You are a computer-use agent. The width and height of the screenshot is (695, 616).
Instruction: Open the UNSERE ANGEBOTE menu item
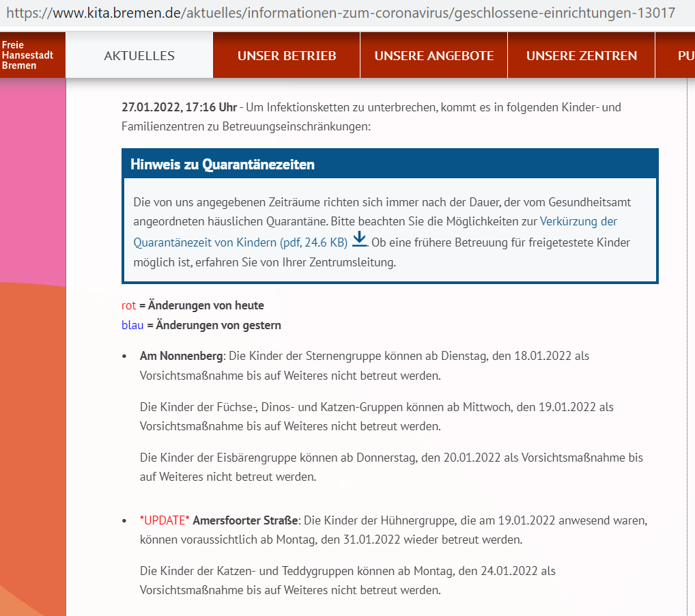(434, 55)
